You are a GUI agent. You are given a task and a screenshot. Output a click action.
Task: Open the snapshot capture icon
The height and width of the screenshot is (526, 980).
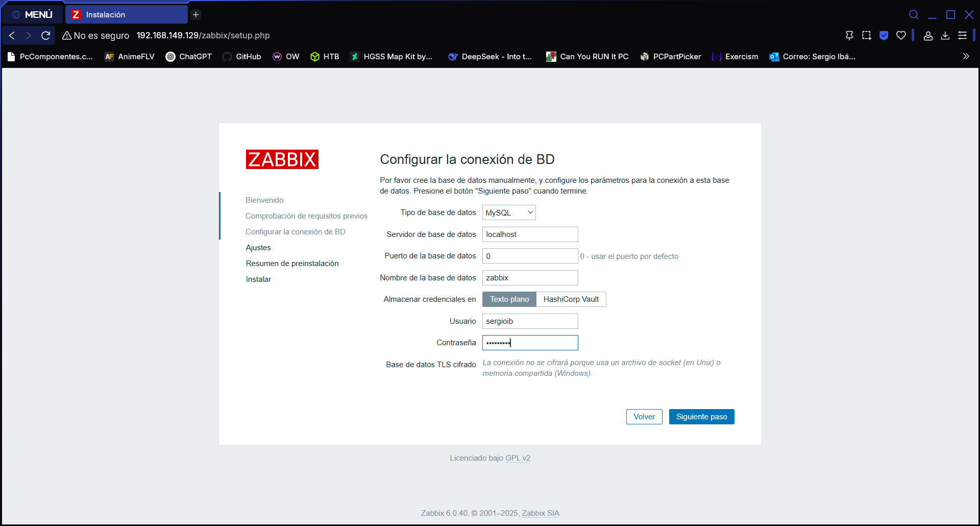[x=867, y=35]
